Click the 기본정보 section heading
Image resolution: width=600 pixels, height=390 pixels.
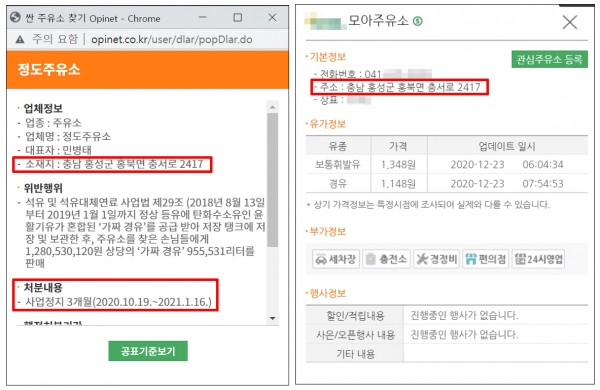coord(328,57)
